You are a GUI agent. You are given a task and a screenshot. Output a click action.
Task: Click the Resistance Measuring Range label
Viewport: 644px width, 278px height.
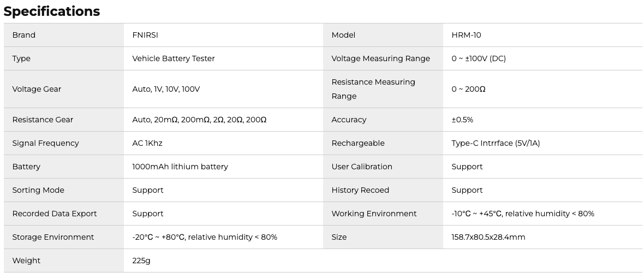(x=373, y=89)
